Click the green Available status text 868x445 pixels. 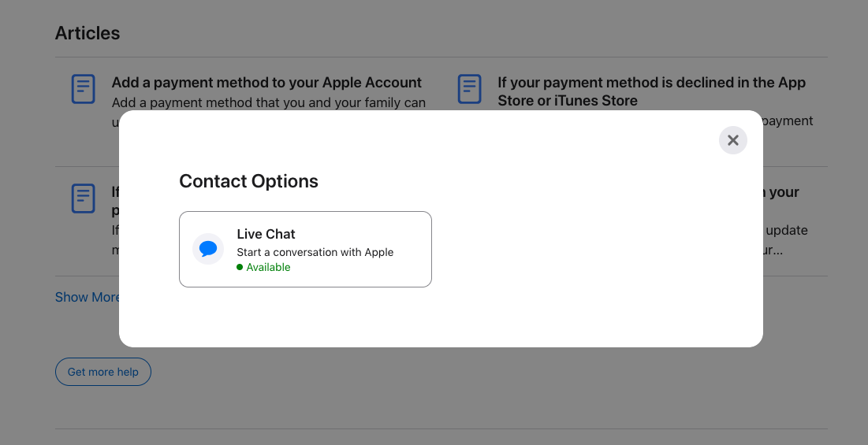(x=268, y=267)
